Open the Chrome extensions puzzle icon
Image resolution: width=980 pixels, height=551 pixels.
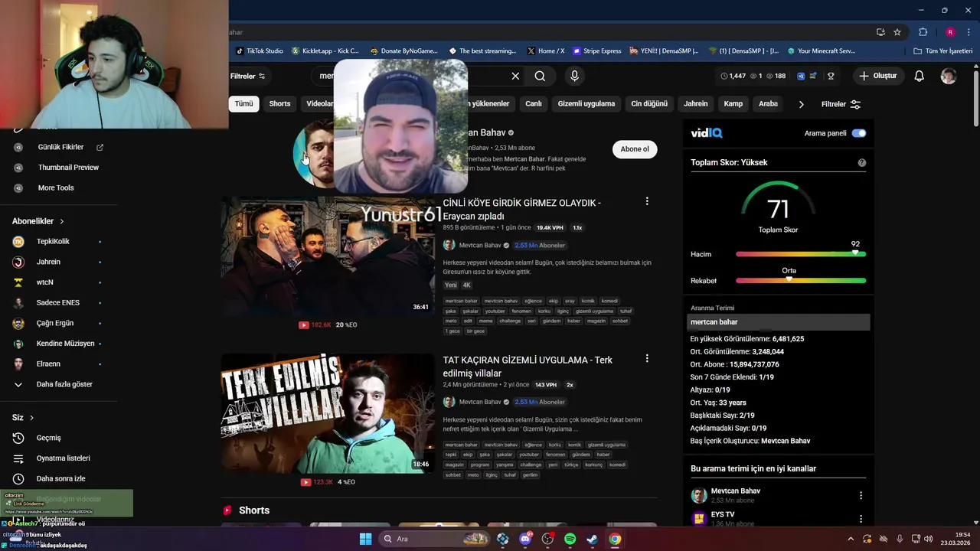point(923,32)
